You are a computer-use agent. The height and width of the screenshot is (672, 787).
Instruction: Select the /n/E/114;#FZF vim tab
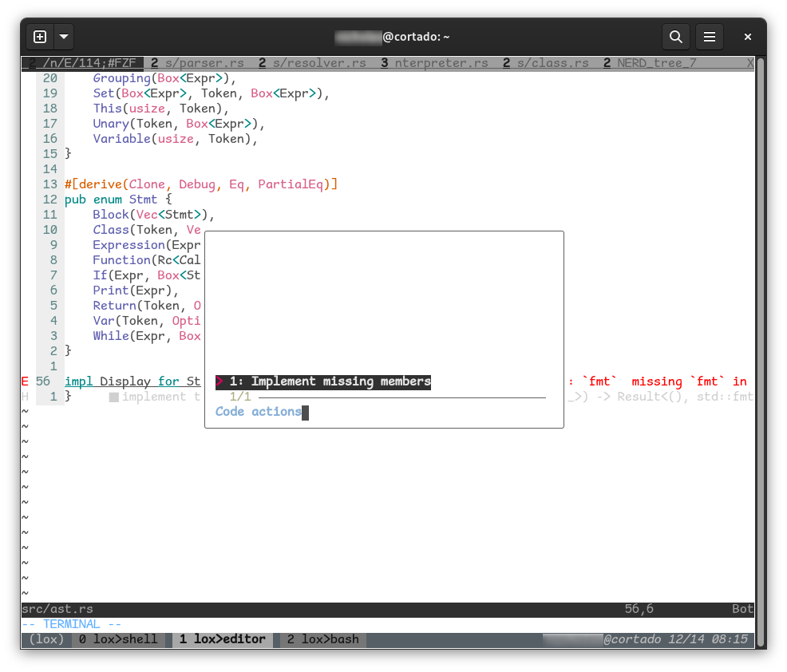83,63
